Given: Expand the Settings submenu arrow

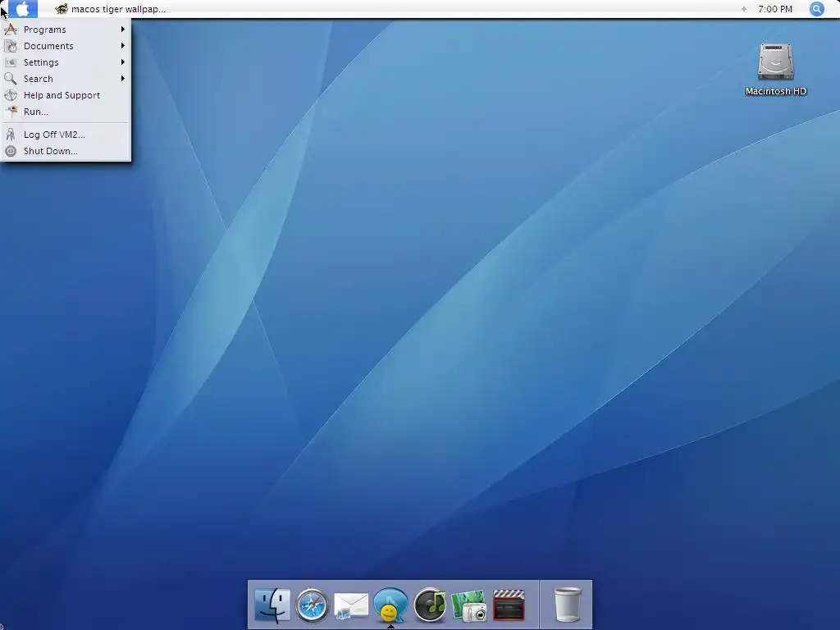Looking at the screenshot, I should (x=123, y=62).
